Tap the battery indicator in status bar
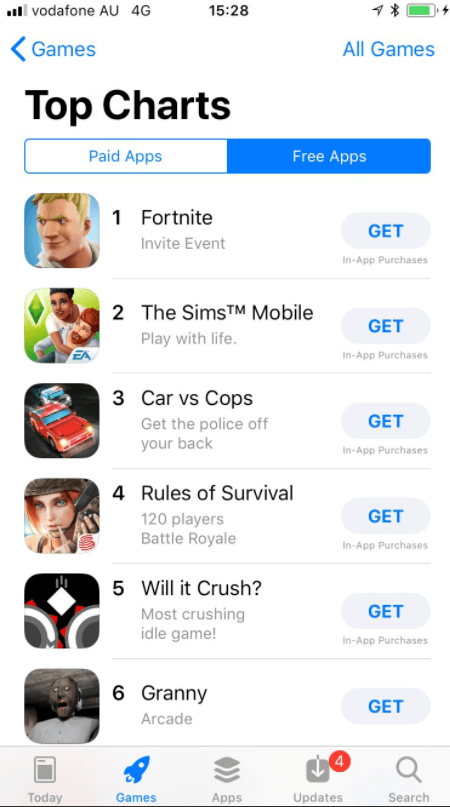Viewport: 450px width, 807px height. click(421, 10)
